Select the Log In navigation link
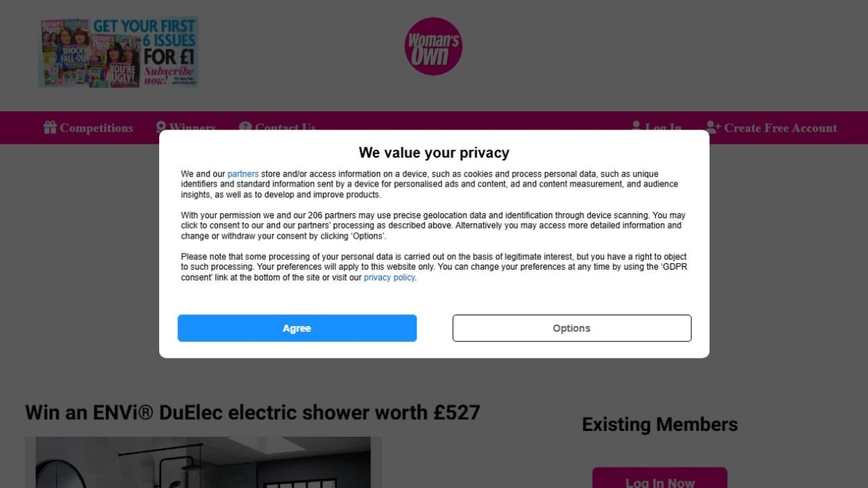This screenshot has height=488, width=868. click(663, 127)
